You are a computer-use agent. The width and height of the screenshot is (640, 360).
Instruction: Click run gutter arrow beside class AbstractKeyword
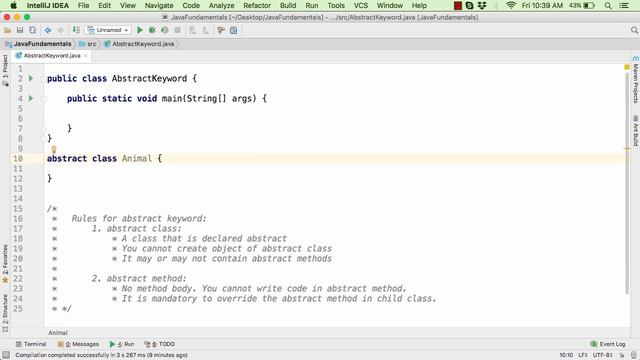click(31, 78)
